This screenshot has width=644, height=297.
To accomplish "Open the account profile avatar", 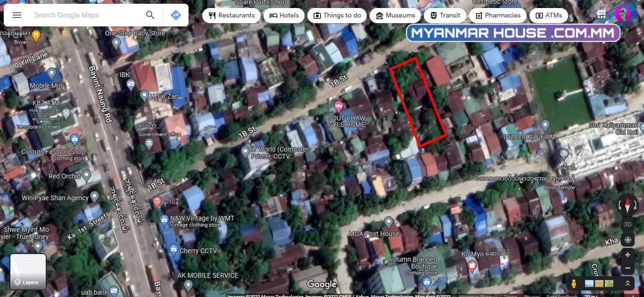I will [x=623, y=15].
